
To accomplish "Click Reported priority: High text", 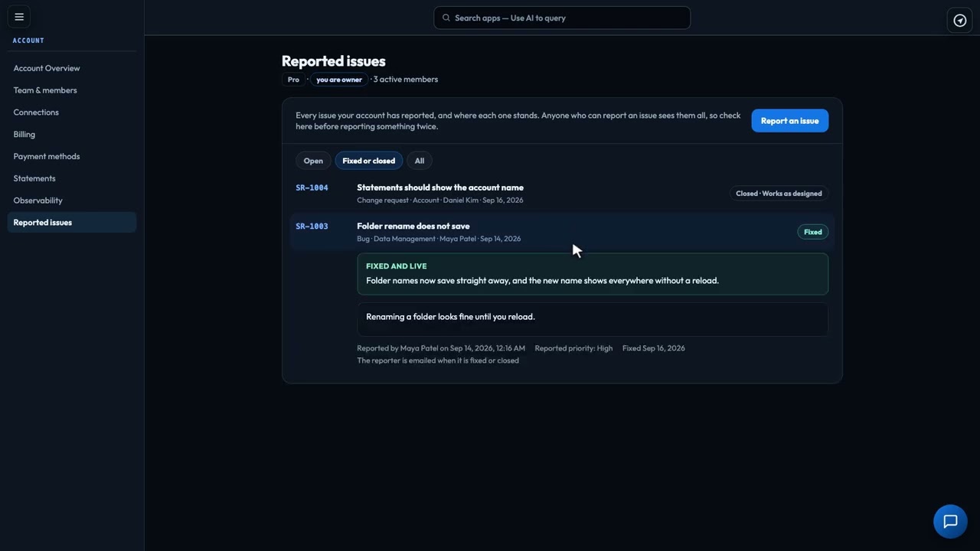I will coord(573,348).
